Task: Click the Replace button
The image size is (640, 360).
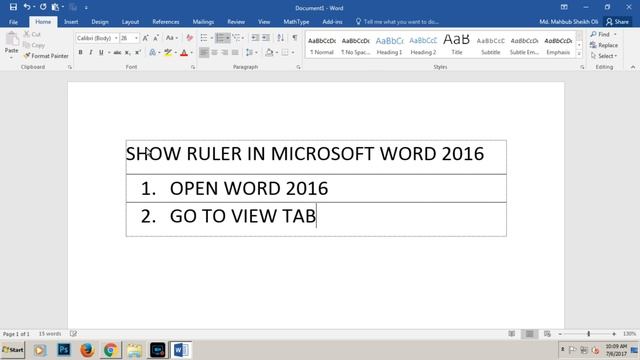Action: point(604,45)
